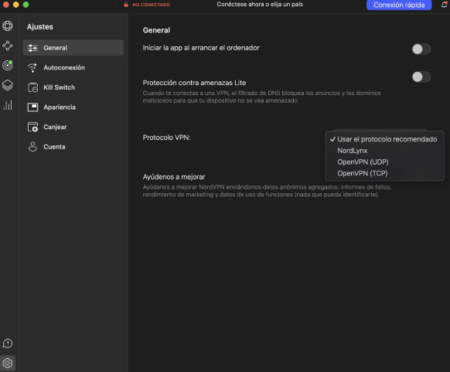
Task: Choose OpenVPN (UDP) protocol
Action: tap(384, 162)
